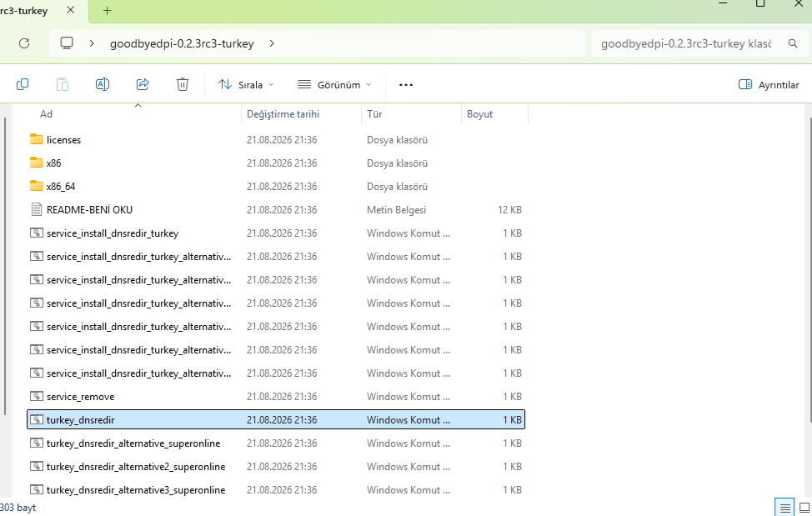Select the service_install_dnsredir_turkey script icon

pos(36,233)
